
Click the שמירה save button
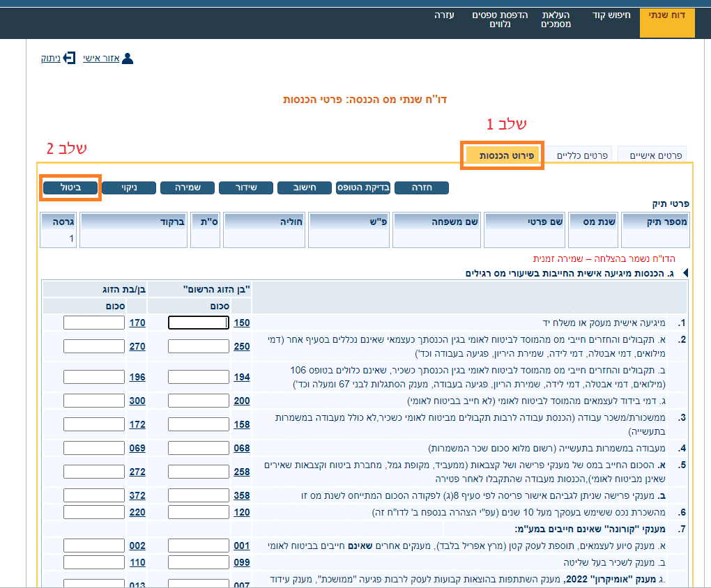click(187, 188)
